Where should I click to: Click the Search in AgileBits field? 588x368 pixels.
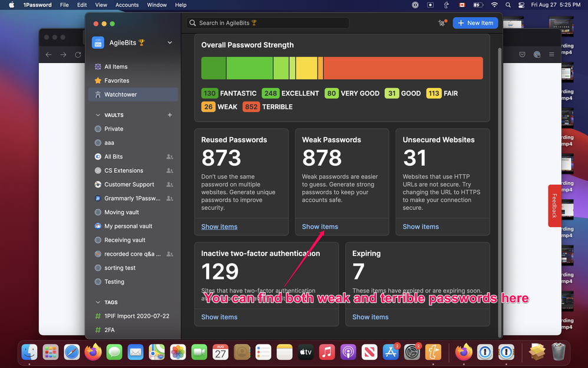pyautogui.click(x=268, y=23)
